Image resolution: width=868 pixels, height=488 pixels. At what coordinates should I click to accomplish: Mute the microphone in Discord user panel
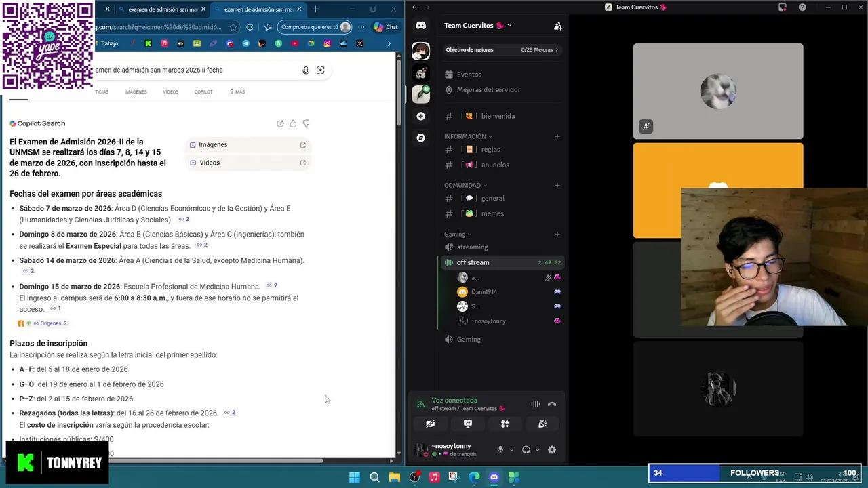coord(500,449)
